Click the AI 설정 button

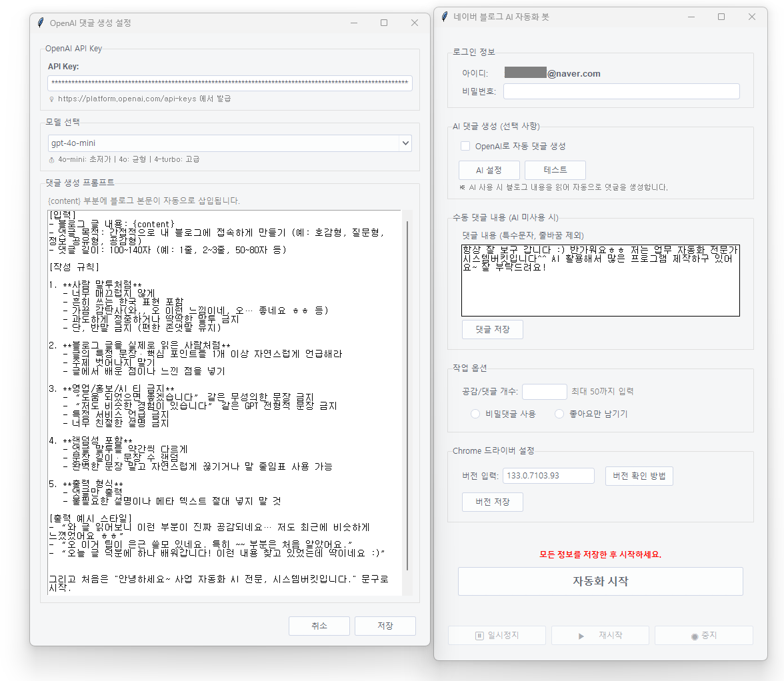pyautogui.click(x=489, y=171)
